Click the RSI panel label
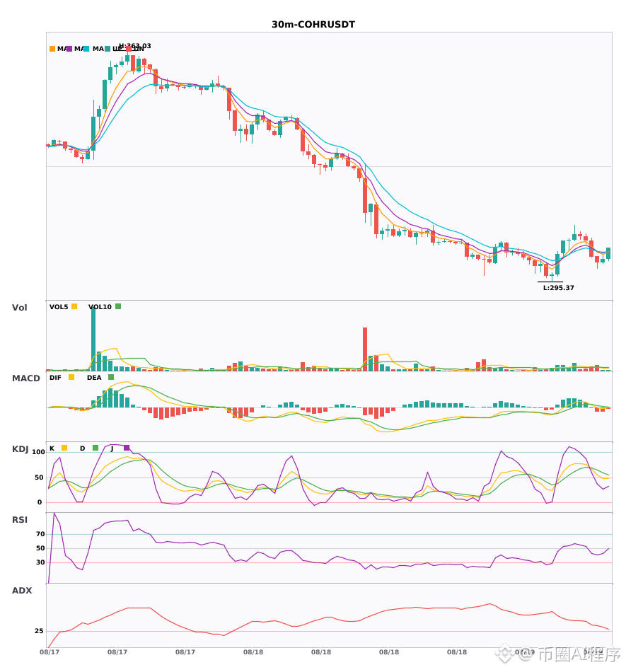Viewport: 626px width, 672px height. tap(20, 519)
